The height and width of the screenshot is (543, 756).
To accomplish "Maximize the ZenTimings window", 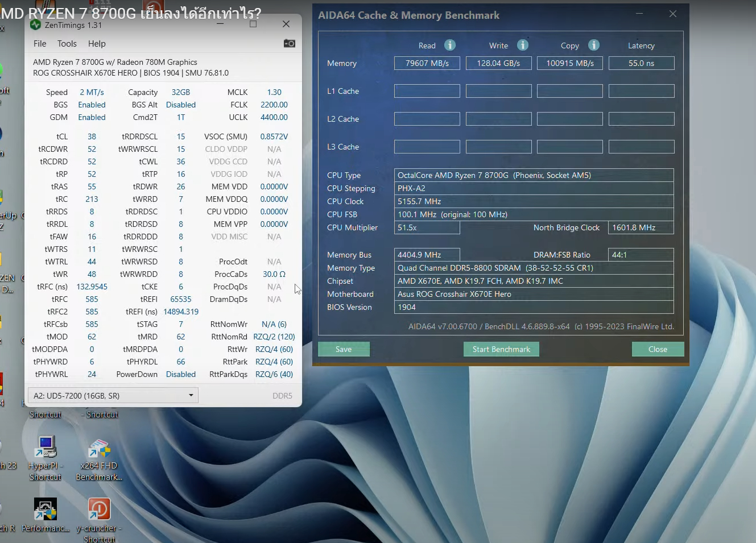I will (x=253, y=24).
